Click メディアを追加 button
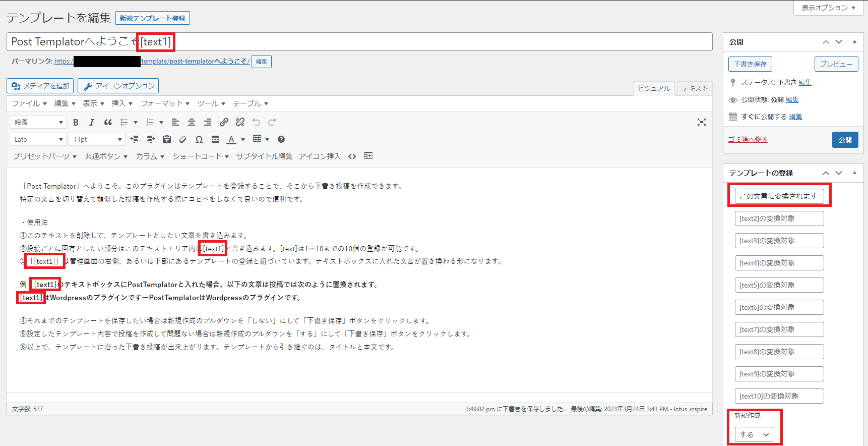The image size is (868, 446). click(40, 86)
